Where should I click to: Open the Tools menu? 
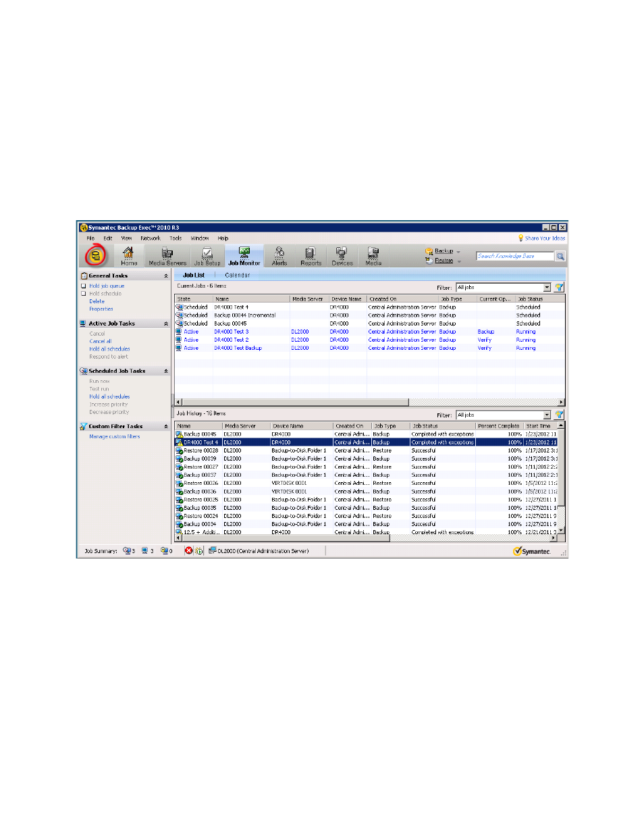176,238
